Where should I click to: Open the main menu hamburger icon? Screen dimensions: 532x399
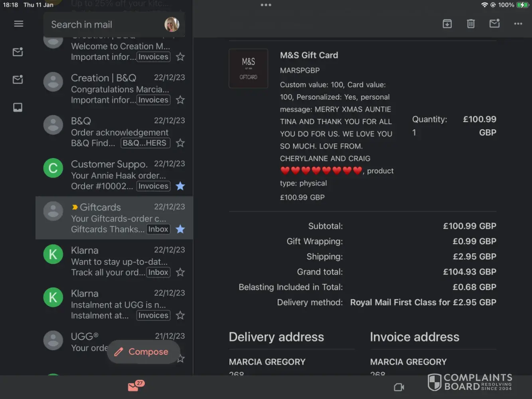[x=18, y=24]
